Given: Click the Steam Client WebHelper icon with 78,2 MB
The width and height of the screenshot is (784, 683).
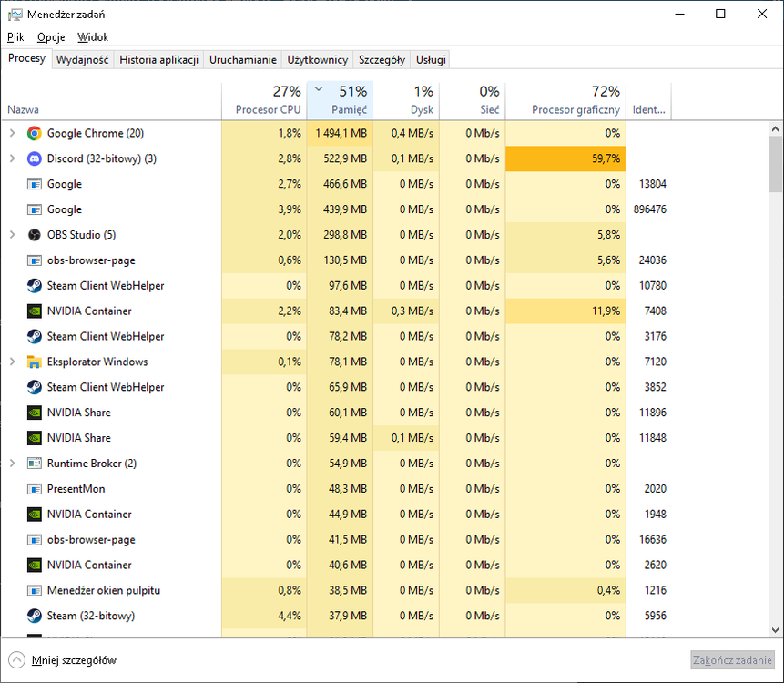Looking at the screenshot, I should click(x=34, y=337).
